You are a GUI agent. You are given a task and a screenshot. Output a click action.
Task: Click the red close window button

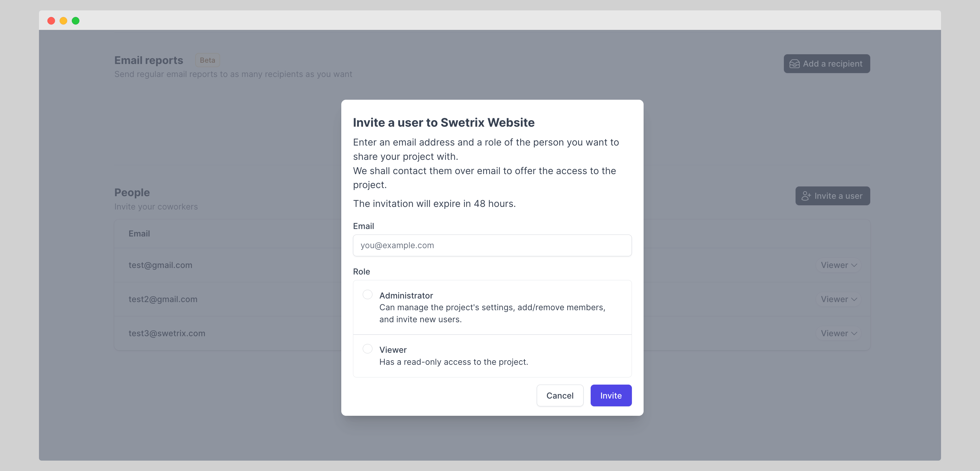(x=51, y=20)
